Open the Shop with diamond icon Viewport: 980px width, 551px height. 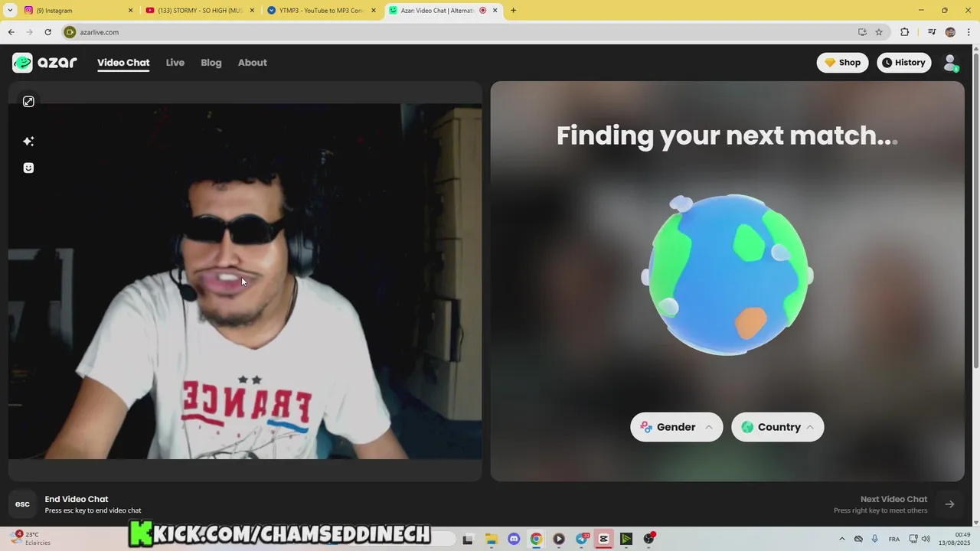(842, 63)
